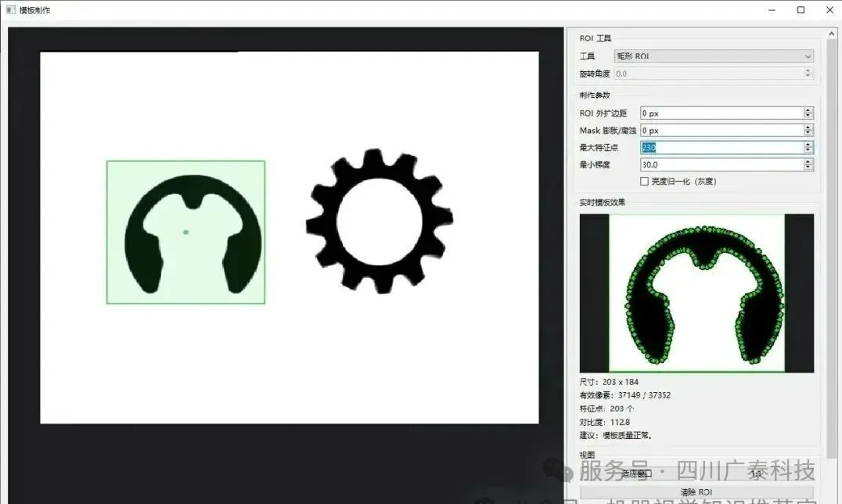The height and width of the screenshot is (504, 842).
Task: Increase ROI 外扩边距 with up arrow
Action: 808,110
